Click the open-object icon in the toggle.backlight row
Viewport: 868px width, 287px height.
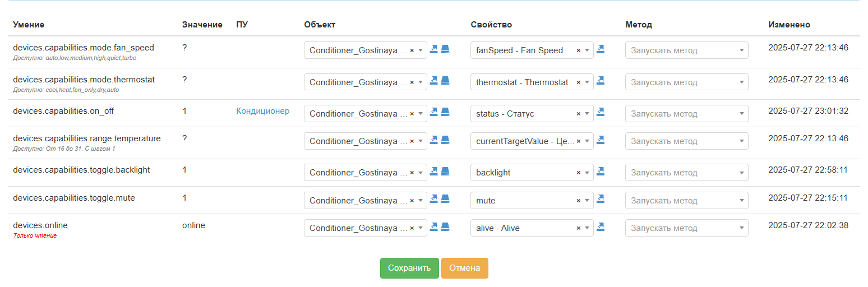(433, 171)
